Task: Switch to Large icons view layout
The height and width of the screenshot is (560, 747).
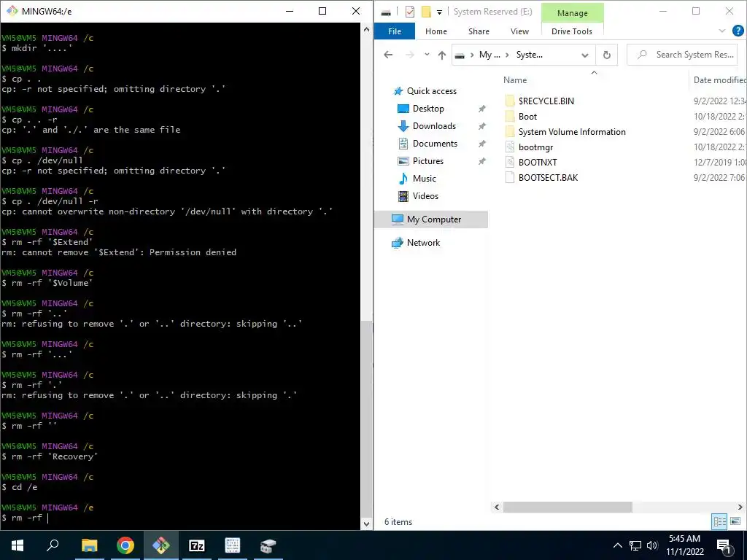Action: click(x=735, y=521)
